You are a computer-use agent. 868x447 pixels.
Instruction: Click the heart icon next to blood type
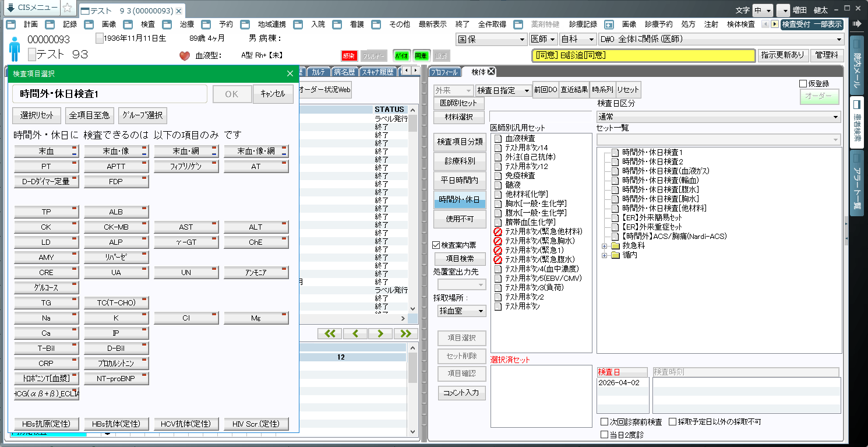coord(185,56)
